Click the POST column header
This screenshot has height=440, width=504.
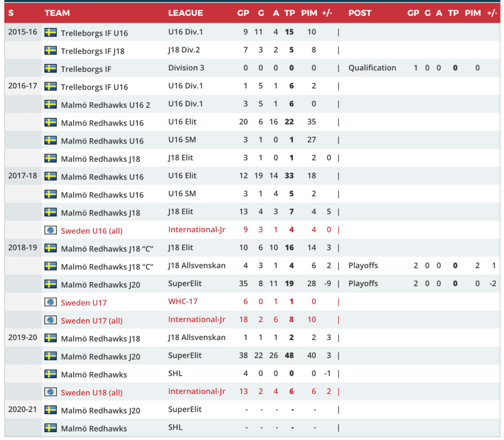tap(360, 13)
